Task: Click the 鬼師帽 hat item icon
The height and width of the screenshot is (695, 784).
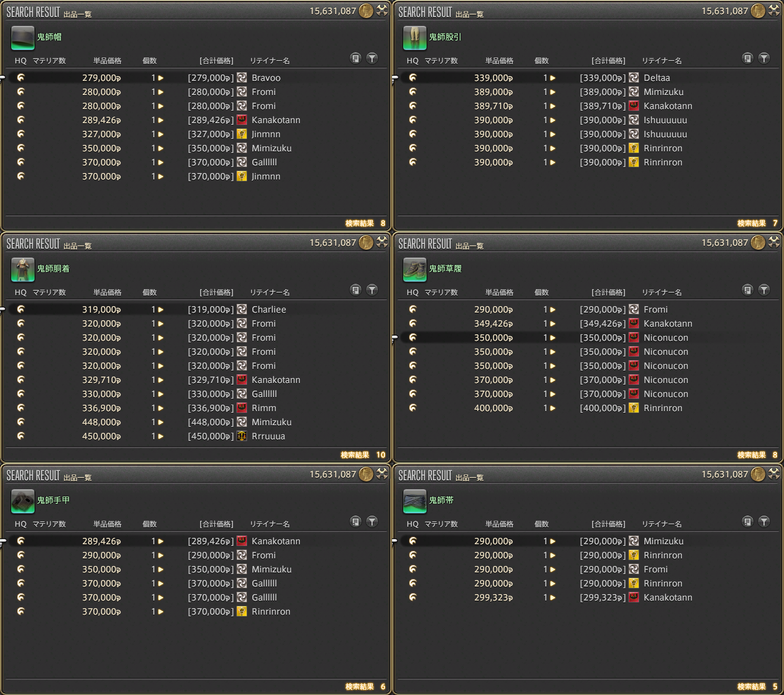Action: click(x=23, y=38)
